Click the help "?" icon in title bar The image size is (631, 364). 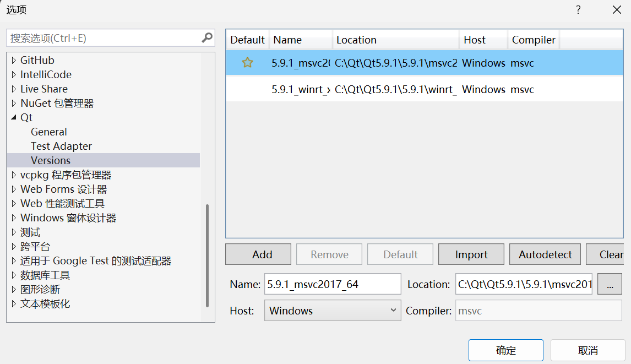point(578,10)
